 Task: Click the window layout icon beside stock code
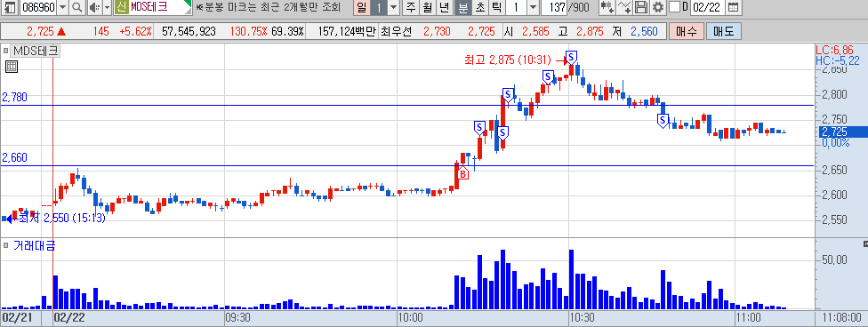point(11,8)
